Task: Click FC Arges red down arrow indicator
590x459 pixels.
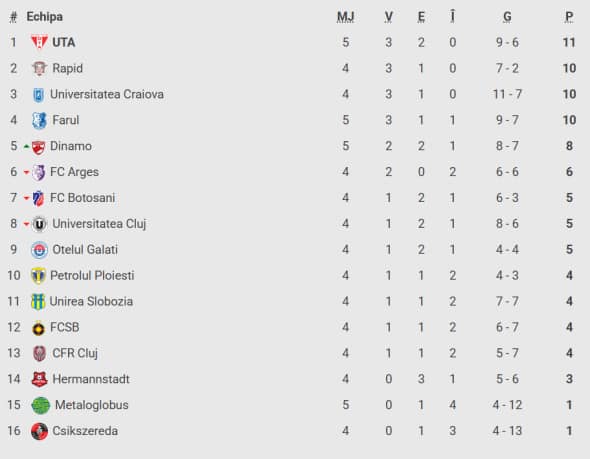Action: pos(26,173)
